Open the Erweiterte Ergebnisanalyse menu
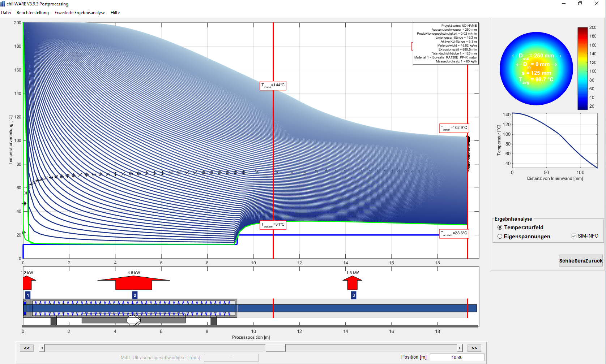The height and width of the screenshot is (364, 606). point(80,13)
